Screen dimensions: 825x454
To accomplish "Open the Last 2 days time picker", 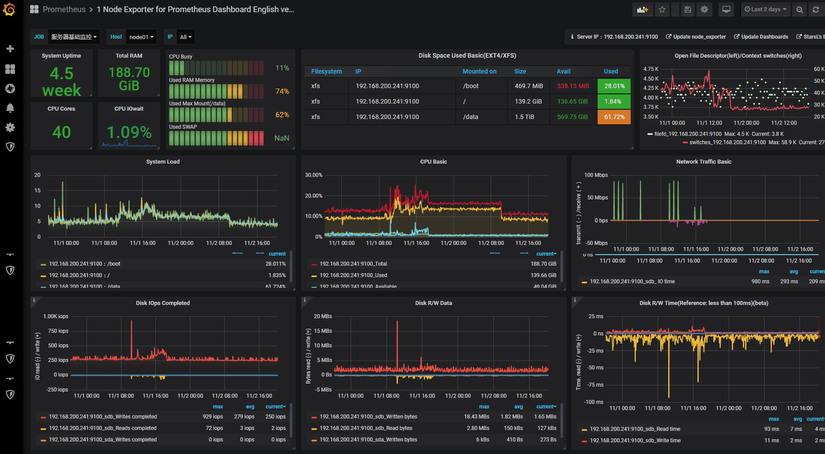I will click(x=766, y=9).
